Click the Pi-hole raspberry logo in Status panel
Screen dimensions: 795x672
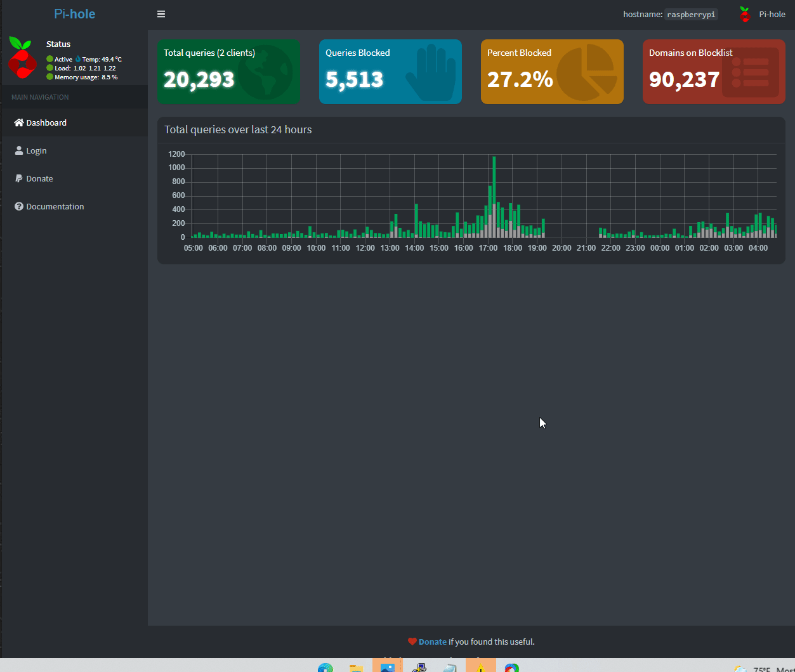(x=22, y=58)
